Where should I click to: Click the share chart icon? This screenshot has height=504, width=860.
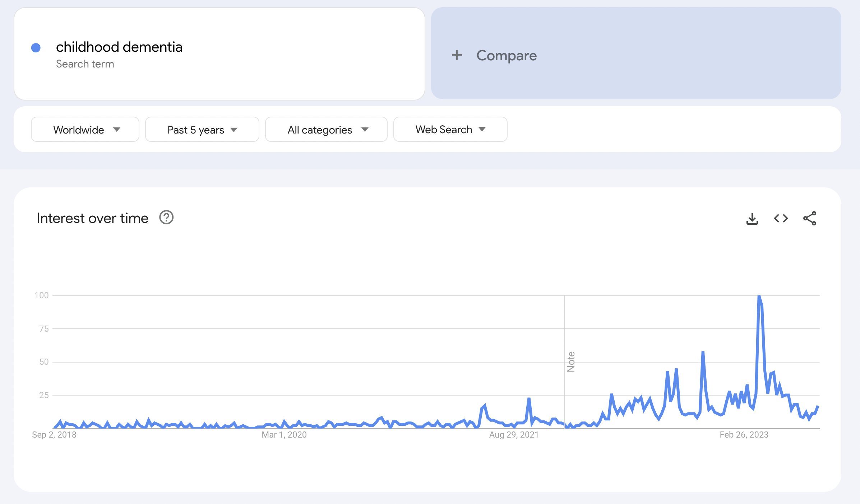[x=810, y=218]
